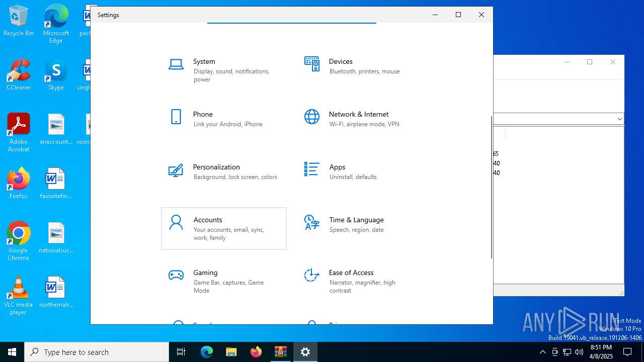Image resolution: width=644 pixels, height=362 pixels.
Task: Open File Explorer from taskbar
Action: (x=231, y=352)
